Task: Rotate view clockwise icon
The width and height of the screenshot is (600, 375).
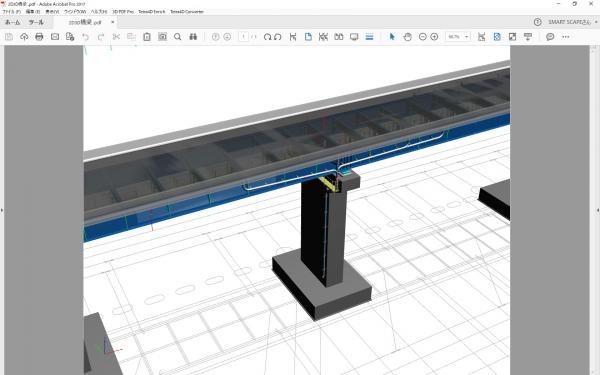Action: point(267,37)
